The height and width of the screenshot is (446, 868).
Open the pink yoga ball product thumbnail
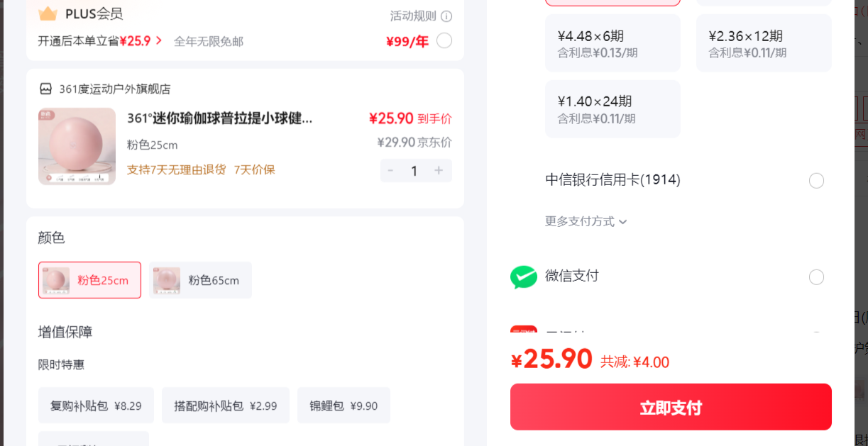click(77, 146)
